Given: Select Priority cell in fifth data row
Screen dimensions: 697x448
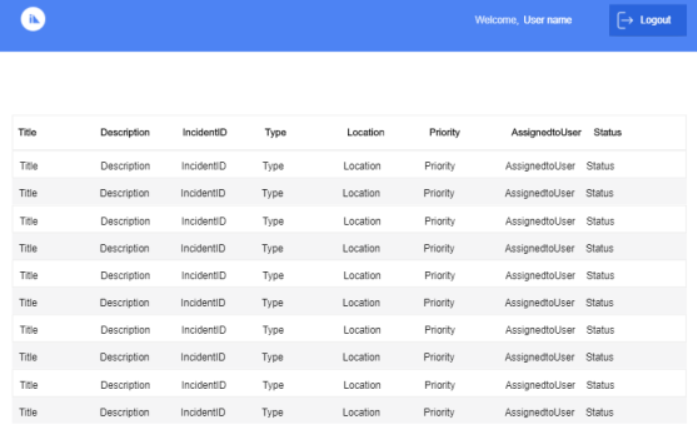Looking at the screenshot, I should coord(439,275).
